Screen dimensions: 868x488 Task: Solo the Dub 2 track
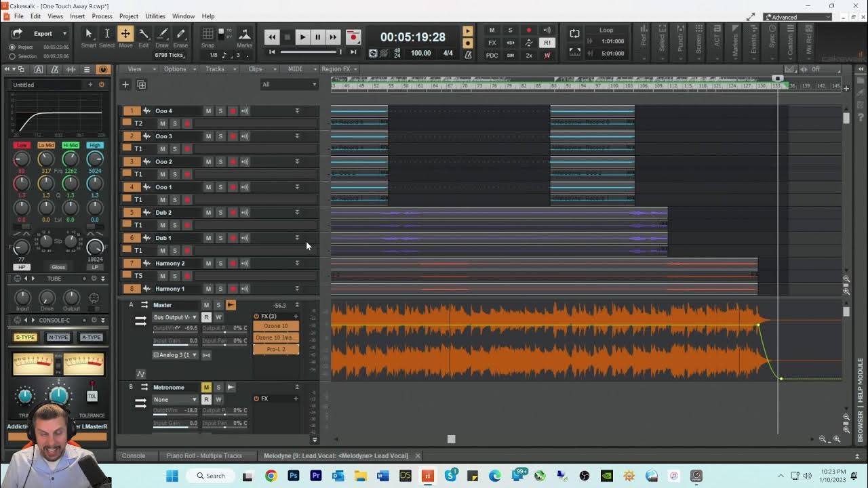click(x=220, y=212)
